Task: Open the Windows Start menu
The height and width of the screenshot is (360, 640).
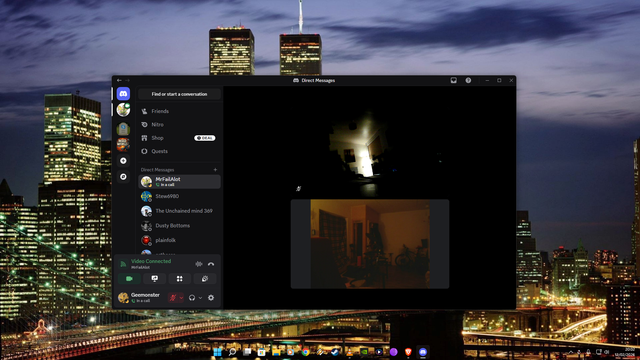Action: click(x=218, y=352)
